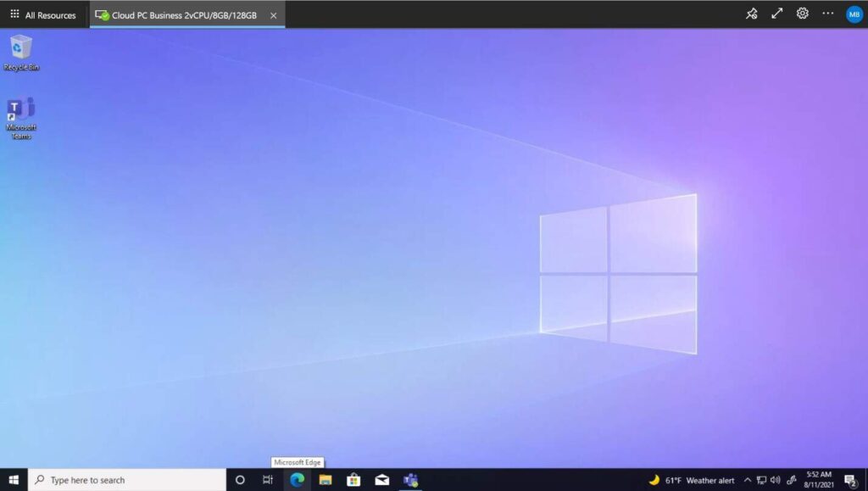Close the Cloud PC Business tab

[274, 15]
